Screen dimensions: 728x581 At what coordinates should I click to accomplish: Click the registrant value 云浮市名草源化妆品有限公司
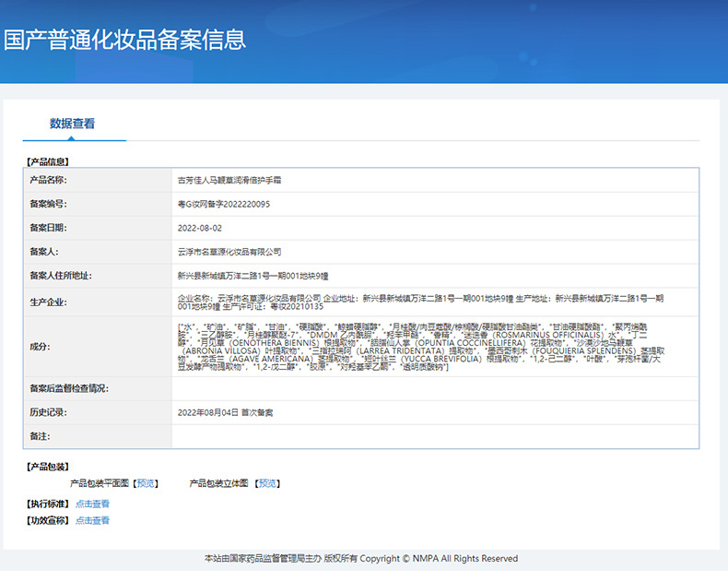point(229,252)
